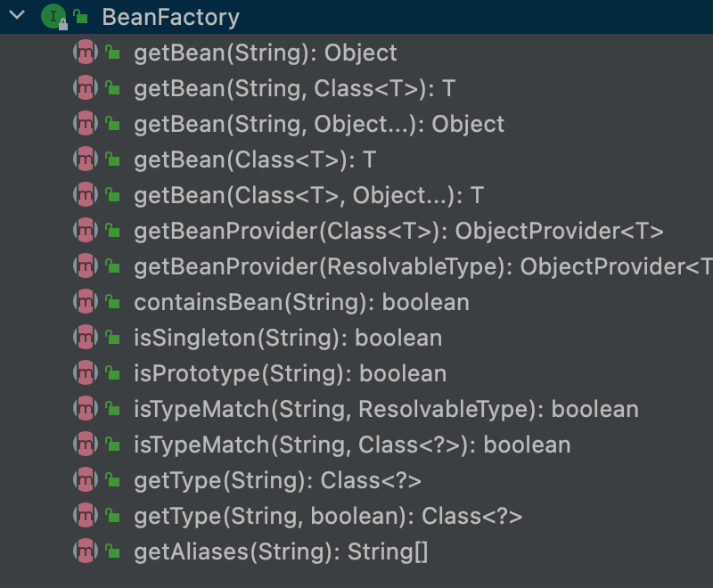Select getType(String, boolean) method

click(x=328, y=516)
